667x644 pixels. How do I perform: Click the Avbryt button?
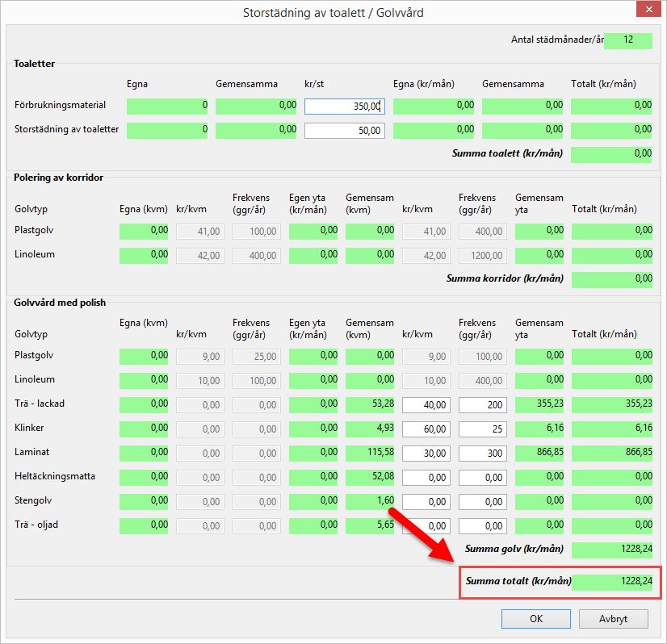(x=614, y=619)
